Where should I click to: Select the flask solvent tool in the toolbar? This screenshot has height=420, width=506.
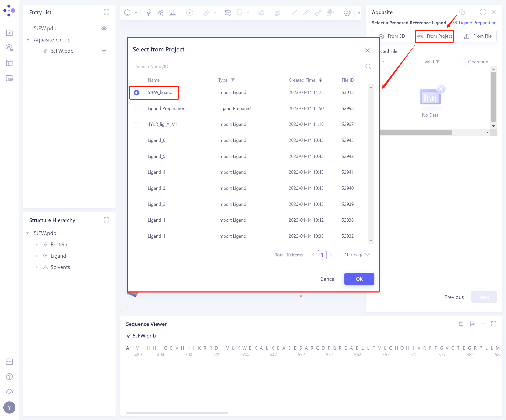(173, 12)
